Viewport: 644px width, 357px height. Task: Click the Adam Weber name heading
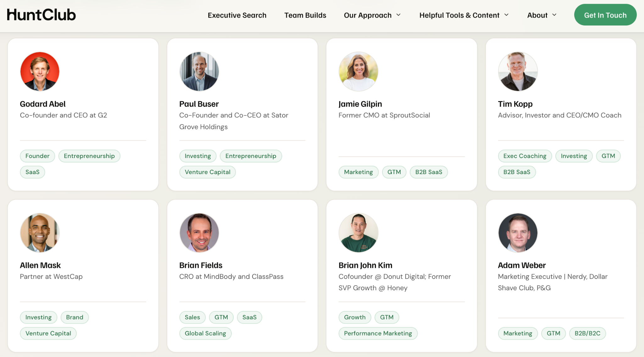[522, 265]
